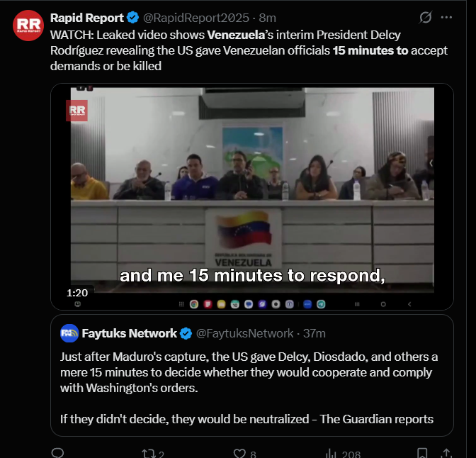Click the Grok explain icon on post

click(x=425, y=17)
